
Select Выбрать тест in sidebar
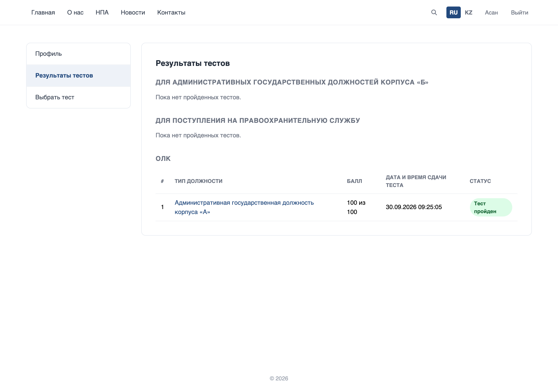tap(78, 97)
